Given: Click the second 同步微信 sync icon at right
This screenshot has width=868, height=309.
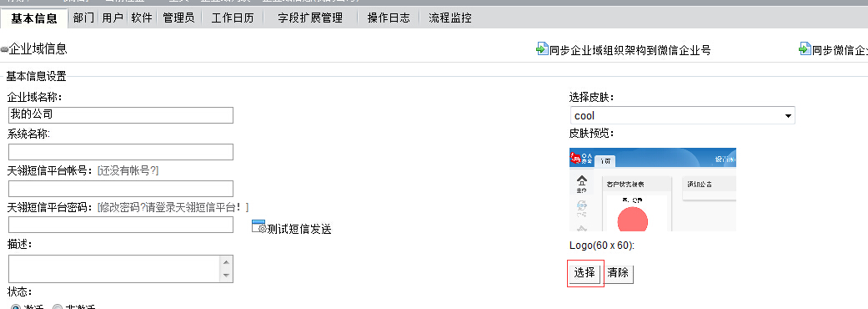Looking at the screenshot, I should [805, 48].
